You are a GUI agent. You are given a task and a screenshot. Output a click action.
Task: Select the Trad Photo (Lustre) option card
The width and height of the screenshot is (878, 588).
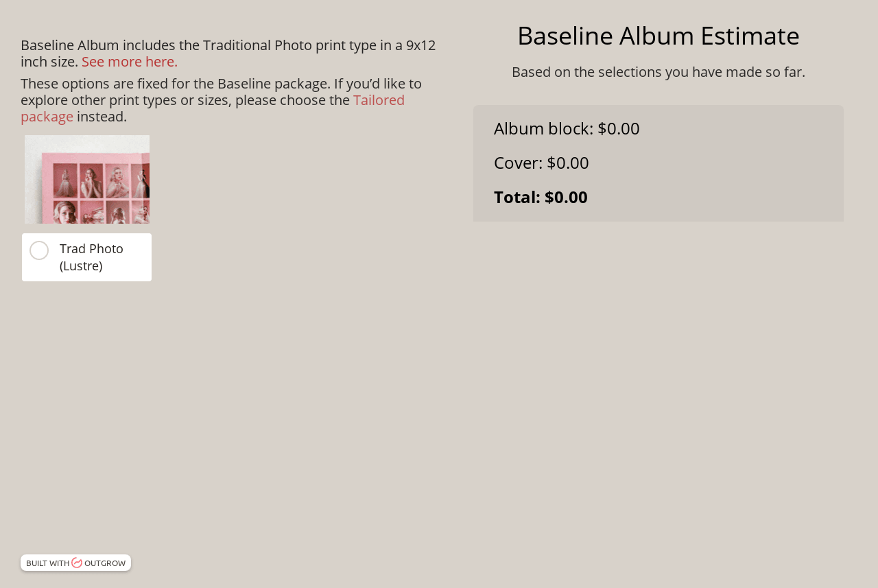pyautogui.click(x=86, y=257)
